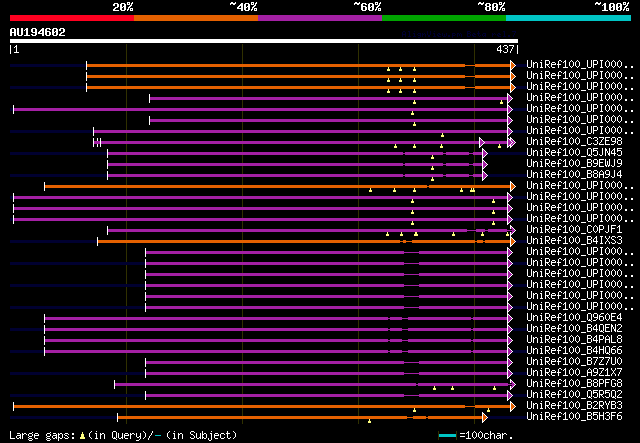
Task: Click the purple arrowhead ending B8A9J4 alignment
Action: (485, 175)
